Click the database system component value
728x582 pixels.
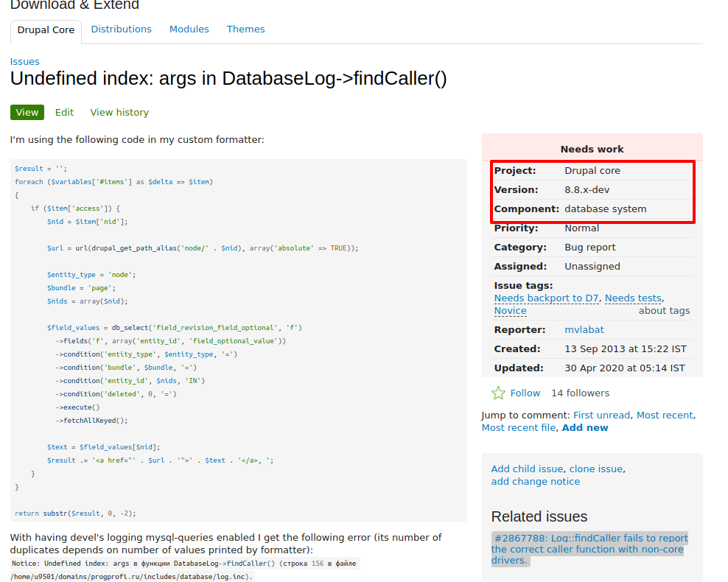[606, 208]
